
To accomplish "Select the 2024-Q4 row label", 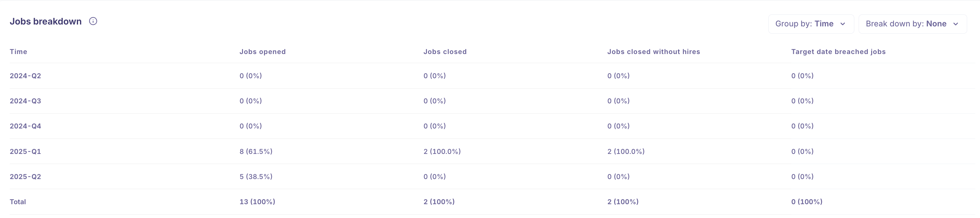I will [x=25, y=126].
